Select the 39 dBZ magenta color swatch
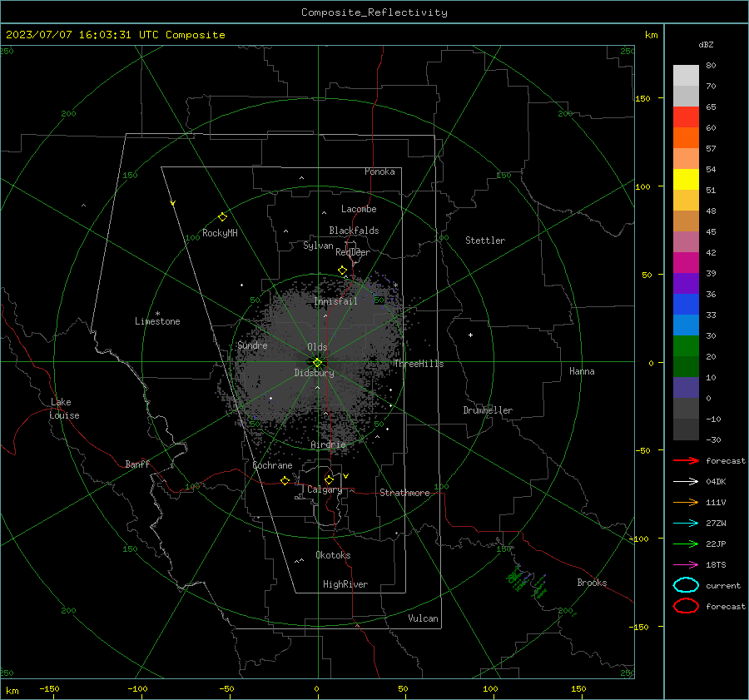Image resolution: width=749 pixels, height=700 pixels. tap(686, 263)
